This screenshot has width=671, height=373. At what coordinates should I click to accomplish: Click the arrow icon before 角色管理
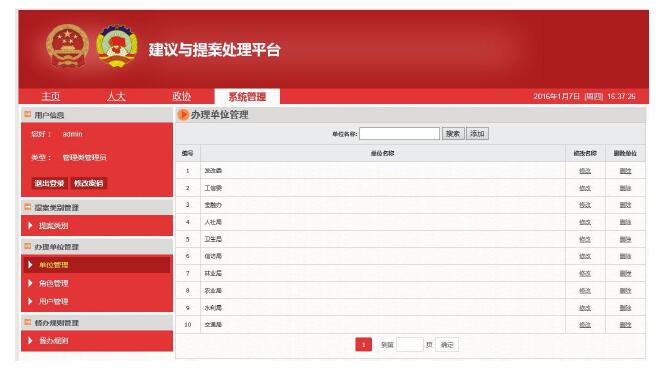30,283
